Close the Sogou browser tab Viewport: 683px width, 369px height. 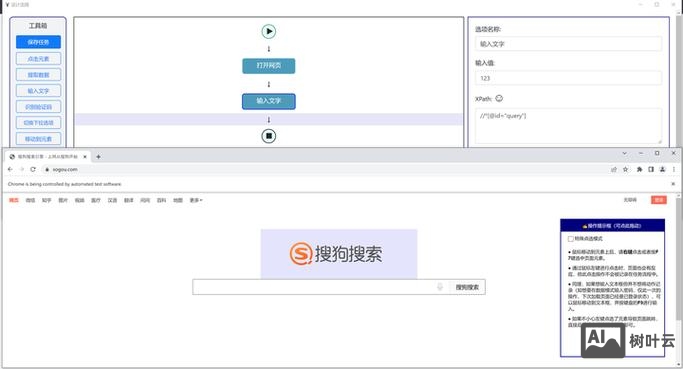[85, 156]
